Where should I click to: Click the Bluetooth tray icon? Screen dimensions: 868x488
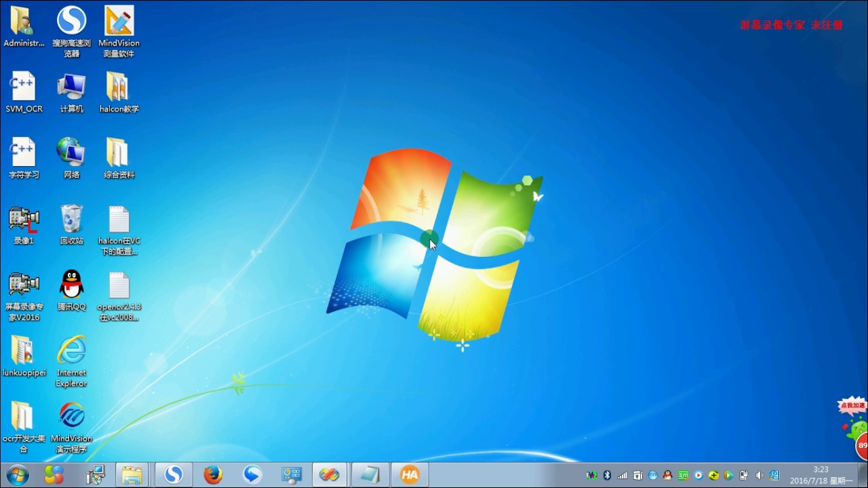tap(608, 475)
